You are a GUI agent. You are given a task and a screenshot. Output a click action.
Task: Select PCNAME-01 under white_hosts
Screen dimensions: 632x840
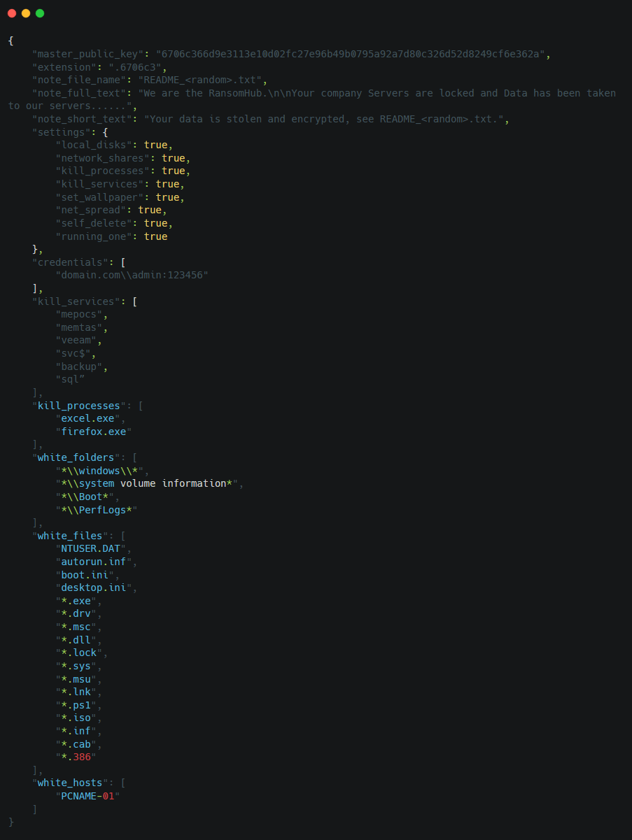[x=88, y=796]
